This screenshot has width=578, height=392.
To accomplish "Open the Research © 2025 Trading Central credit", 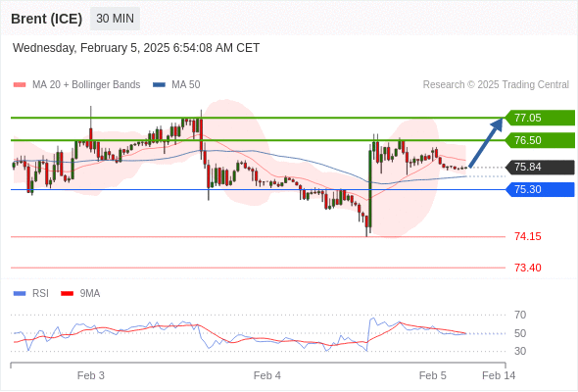I will pyautogui.click(x=496, y=85).
